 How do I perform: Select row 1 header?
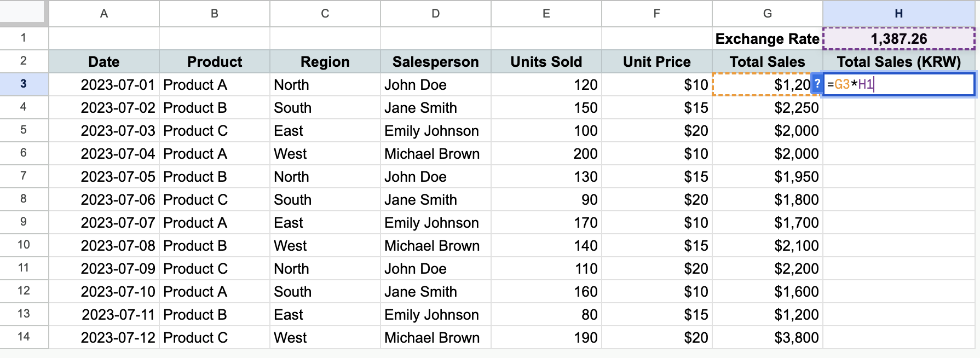24,38
